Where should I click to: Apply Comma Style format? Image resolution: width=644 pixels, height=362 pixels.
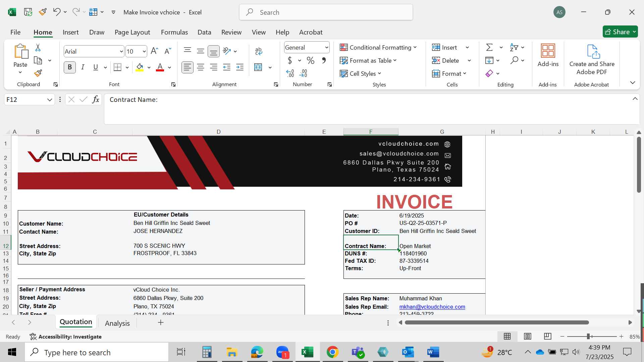click(324, 60)
